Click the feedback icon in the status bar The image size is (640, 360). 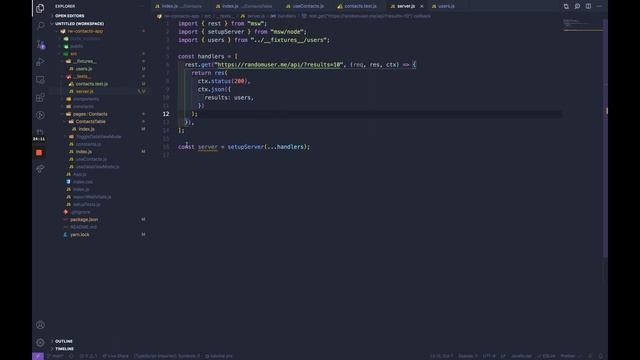[x=591, y=356]
